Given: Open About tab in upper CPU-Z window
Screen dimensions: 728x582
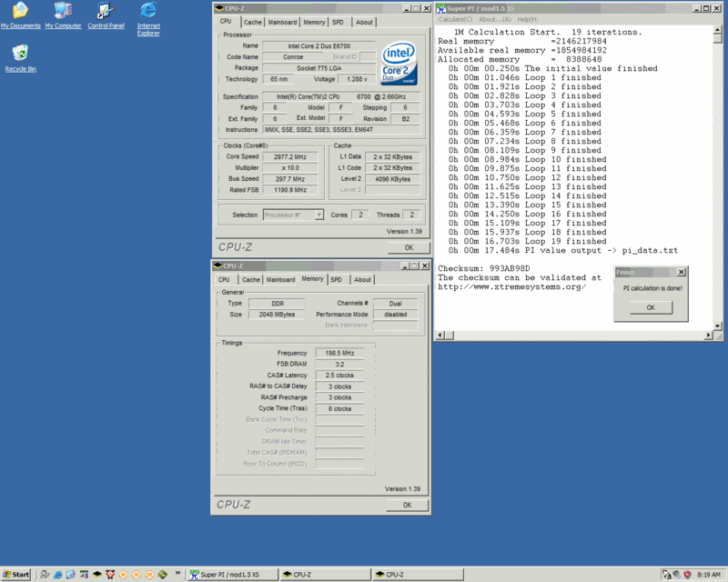Looking at the screenshot, I should [x=365, y=22].
